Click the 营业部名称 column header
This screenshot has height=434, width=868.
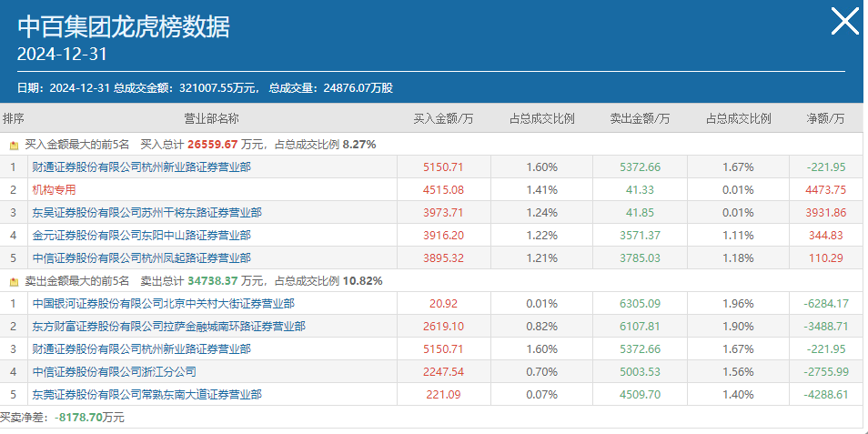(211, 118)
